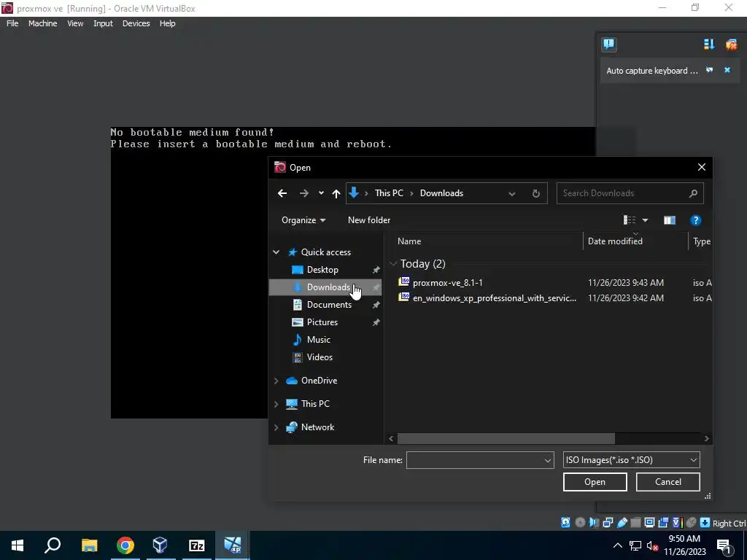The height and width of the screenshot is (560, 747).
Task: Click the delete all notifications icon
Action: [731, 44]
